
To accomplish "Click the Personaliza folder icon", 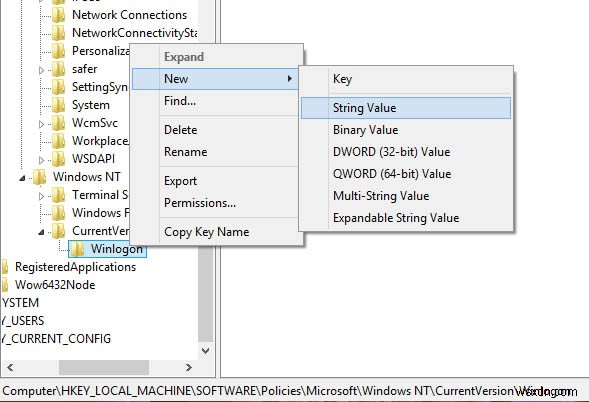I will click(59, 51).
